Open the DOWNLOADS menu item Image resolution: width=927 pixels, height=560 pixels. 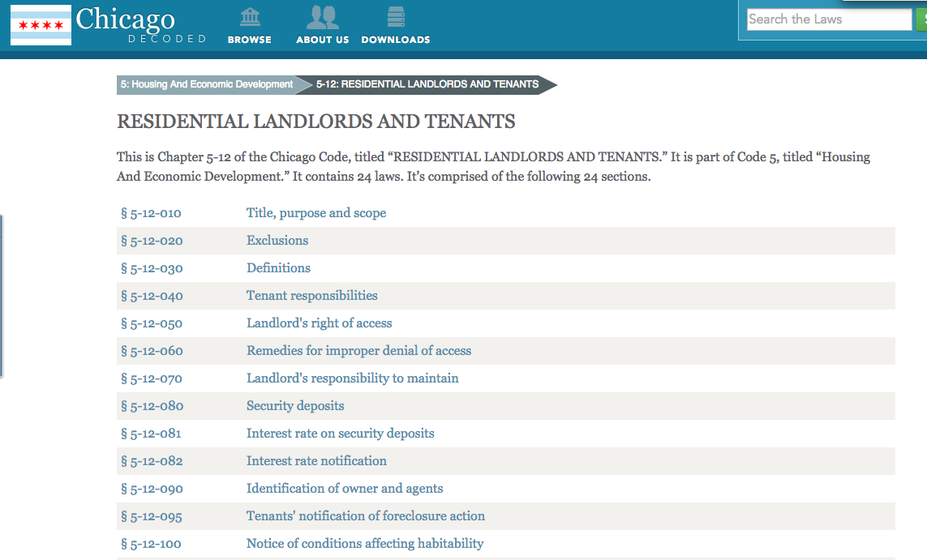click(x=396, y=40)
